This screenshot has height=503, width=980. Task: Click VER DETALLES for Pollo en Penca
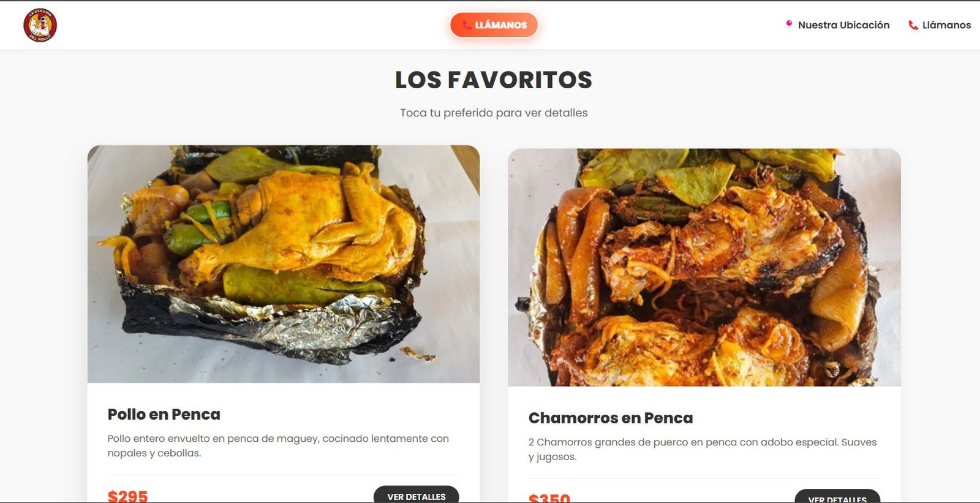click(417, 495)
